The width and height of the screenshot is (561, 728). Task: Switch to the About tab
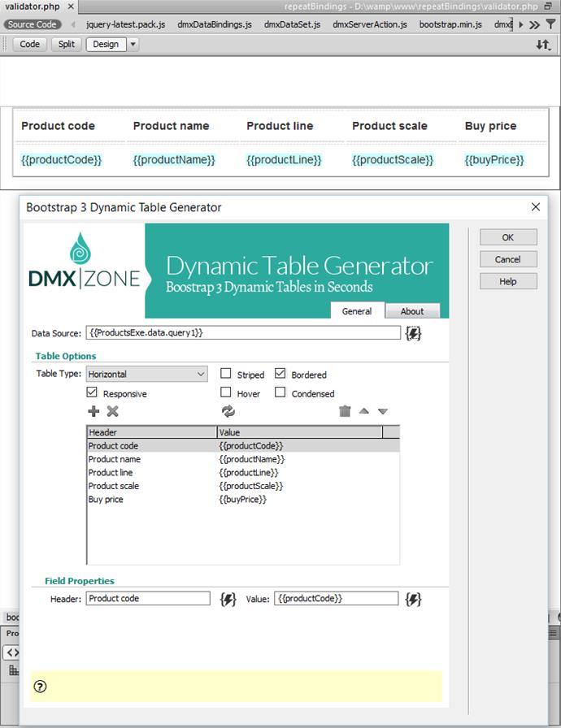click(x=412, y=311)
